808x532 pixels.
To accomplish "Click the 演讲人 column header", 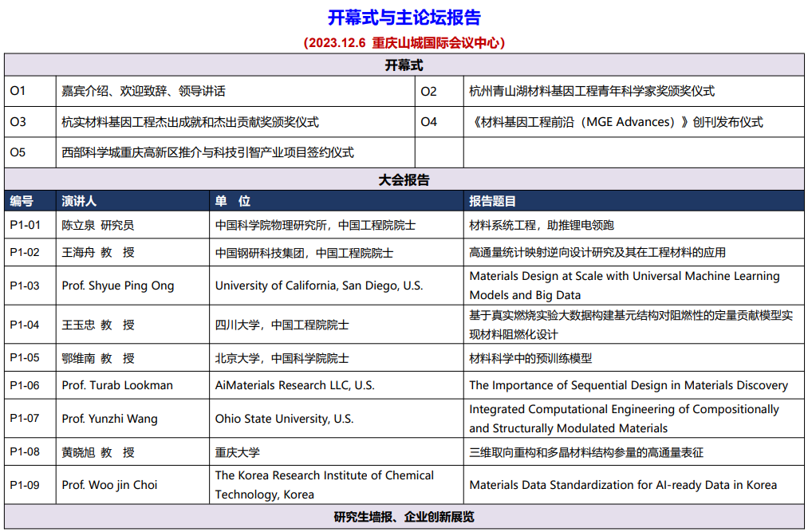I will pyautogui.click(x=79, y=202).
